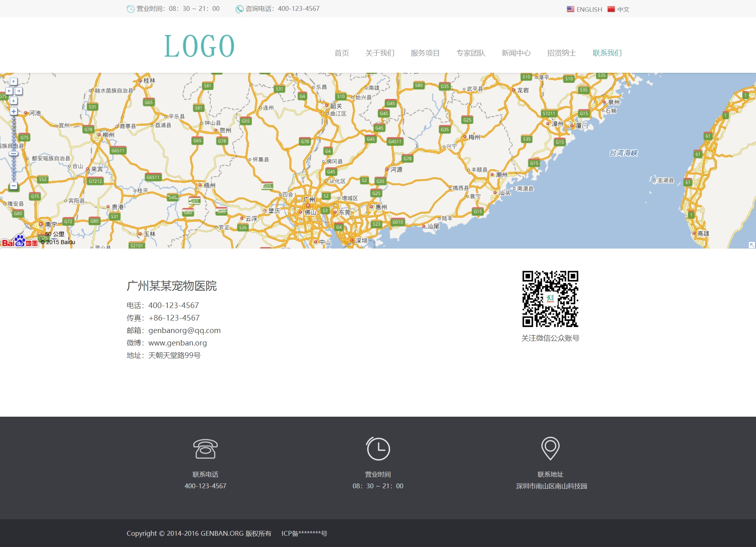Switch language via ENGLISH link
756x547 pixels.
pyautogui.click(x=589, y=9)
